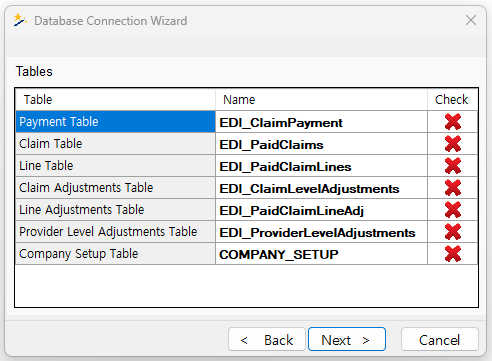Edit the EDI_PaidClaimLineAdj name cell
This screenshot has width=492, height=361.
coord(321,210)
